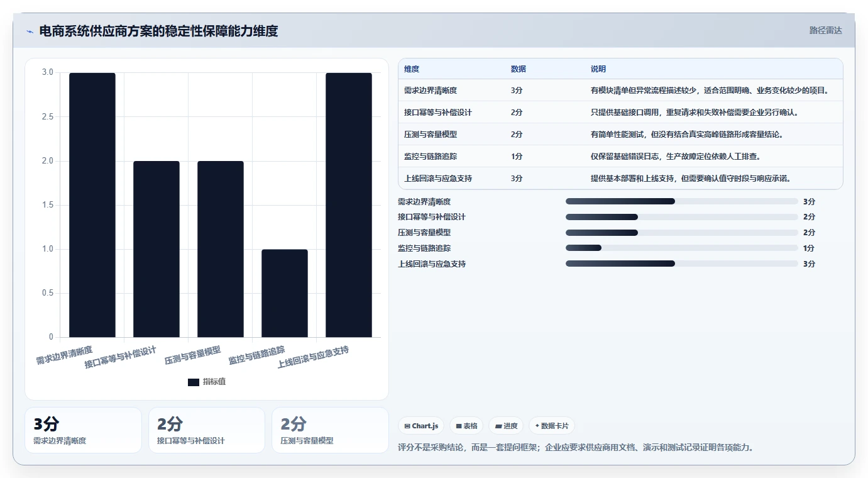868x478 pixels.
Task: Click description starting 只提供基础接口调用
Action: 695,113
